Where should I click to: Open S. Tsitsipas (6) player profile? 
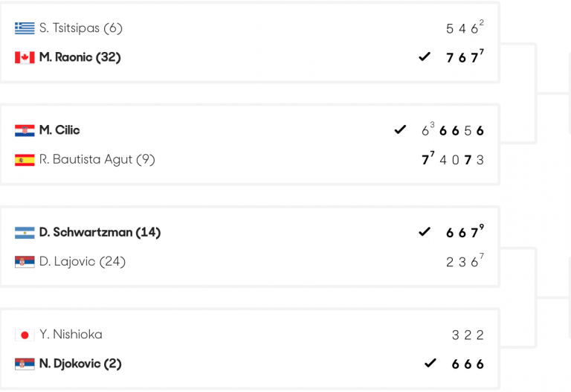81,28
